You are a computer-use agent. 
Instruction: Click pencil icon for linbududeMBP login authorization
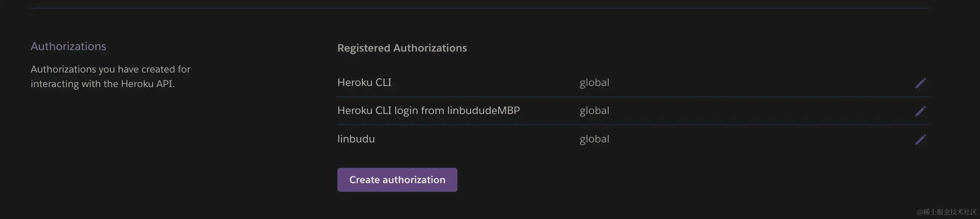(x=920, y=111)
